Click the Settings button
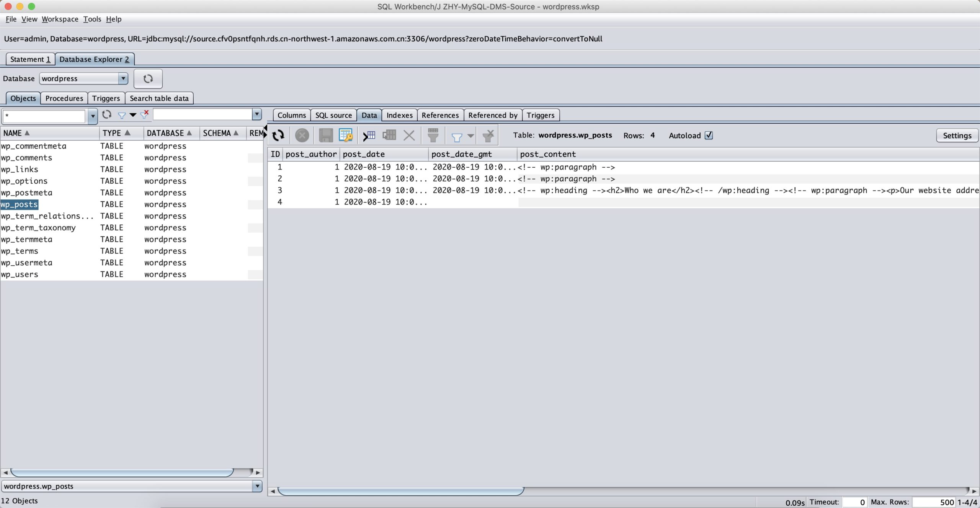This screenshot has height=508, width=980. click(x=957, y=136)
